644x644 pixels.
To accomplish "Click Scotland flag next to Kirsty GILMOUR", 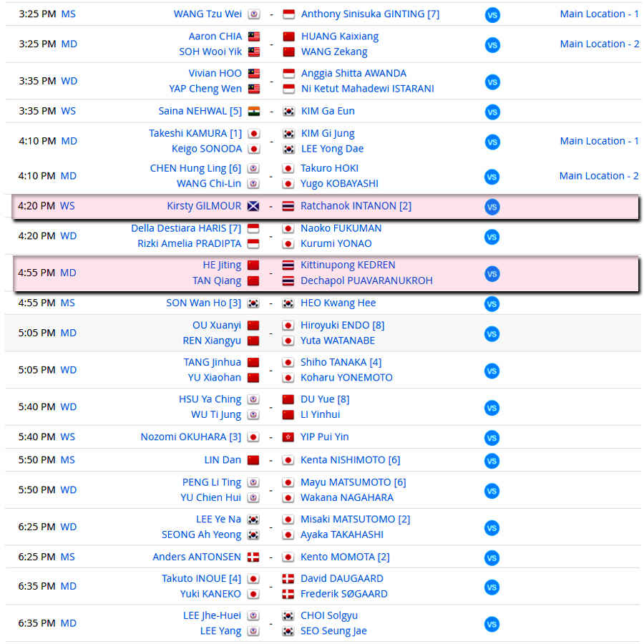I will pos(253,206).
